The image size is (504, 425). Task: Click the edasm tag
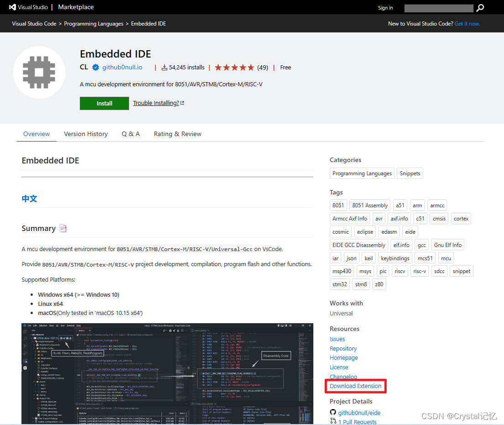point(389,231)
